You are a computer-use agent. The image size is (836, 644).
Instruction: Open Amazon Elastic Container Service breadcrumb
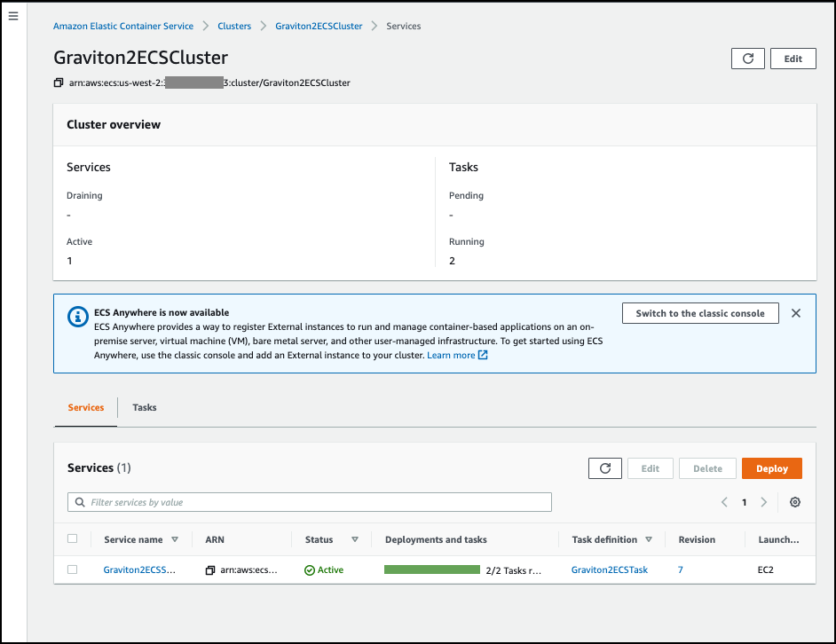tap(123, 26)
